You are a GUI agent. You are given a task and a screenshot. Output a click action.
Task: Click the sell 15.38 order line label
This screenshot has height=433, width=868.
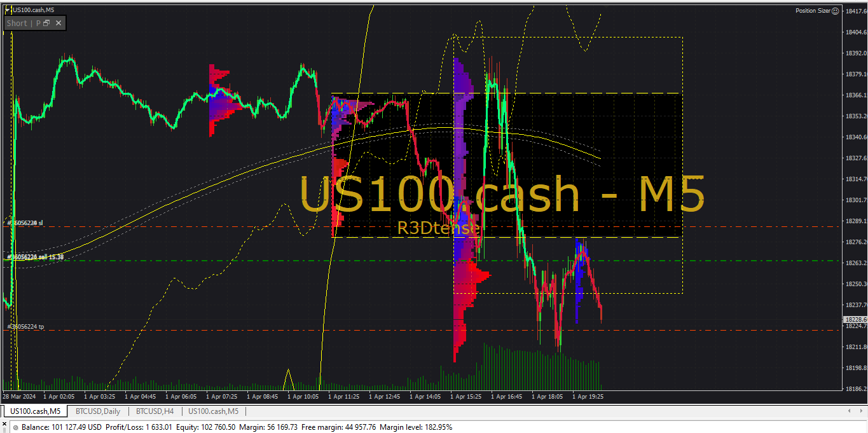coord(36,257)
